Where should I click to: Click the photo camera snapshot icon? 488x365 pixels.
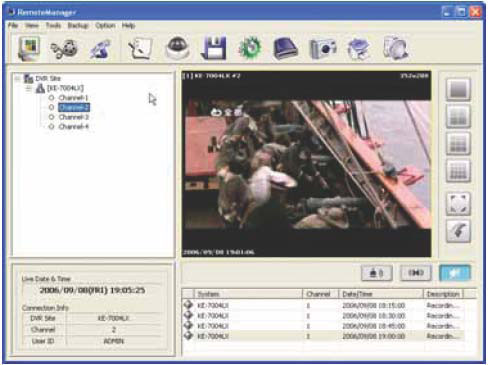pos(323,49)
